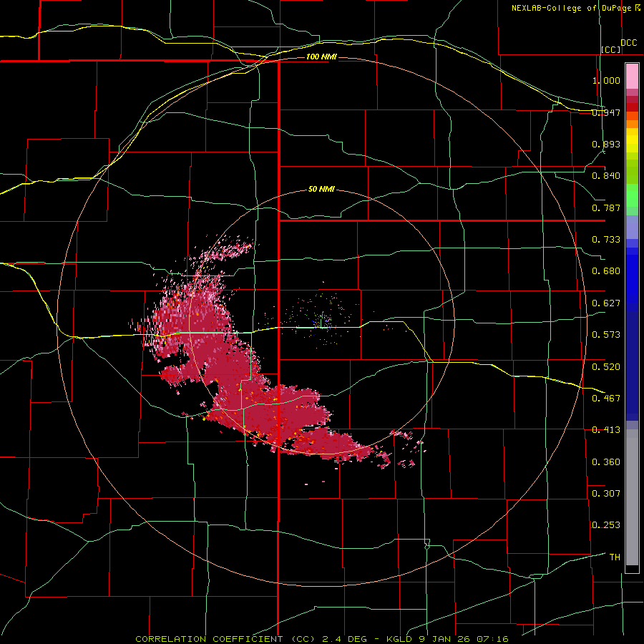
Task: Click the radar site marker at the ring center
Action: coord(321,322)
